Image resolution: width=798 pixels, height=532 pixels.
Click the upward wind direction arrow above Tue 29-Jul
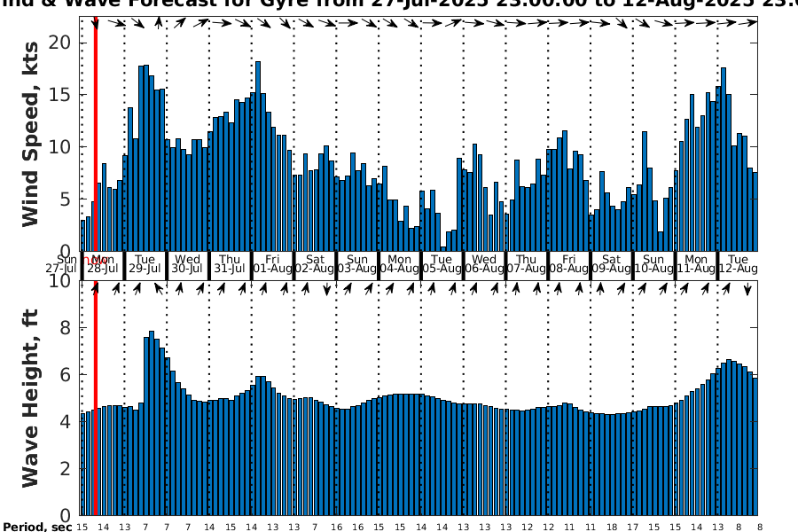pos(159,23)
